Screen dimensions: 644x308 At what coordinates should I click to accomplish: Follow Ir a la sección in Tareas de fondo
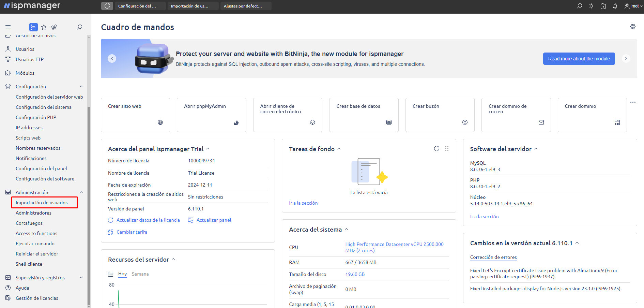pos(303,203)
